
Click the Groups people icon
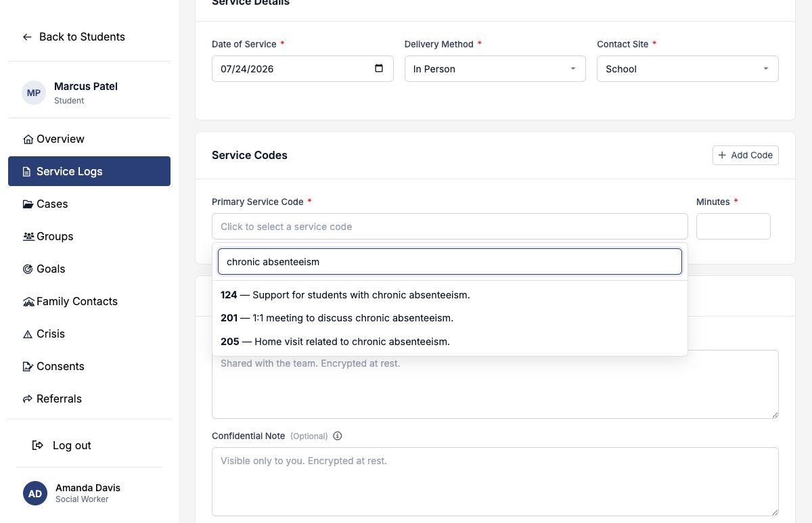[x=28, y=237]
